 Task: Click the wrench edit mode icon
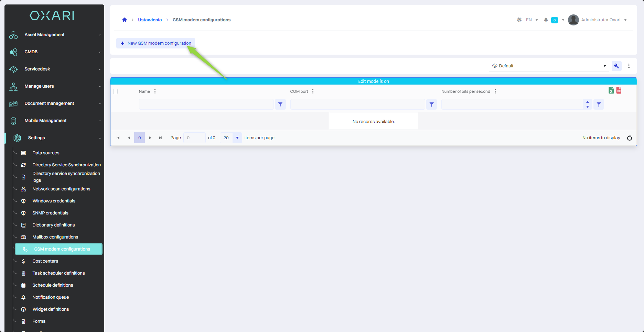pos(616,66)
